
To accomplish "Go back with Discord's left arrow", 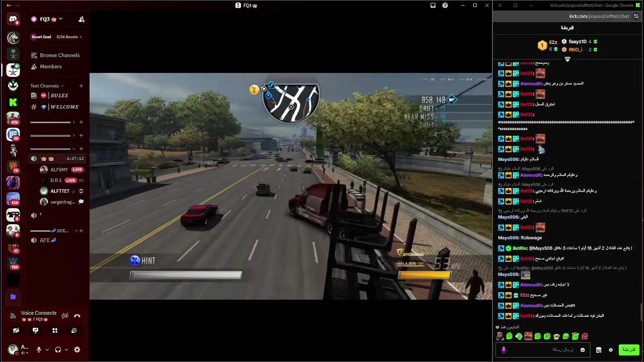I will pos(9,6).
